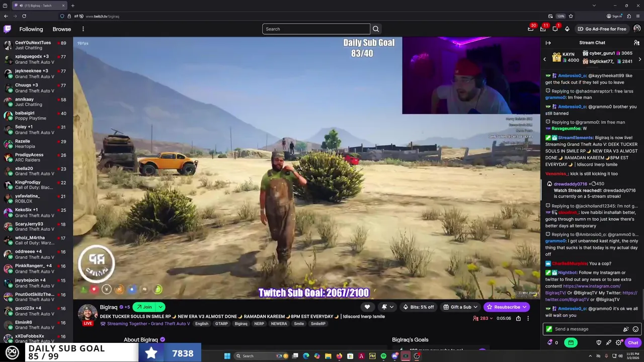Click the party popper icon in chat input

(x=626, y=329)
